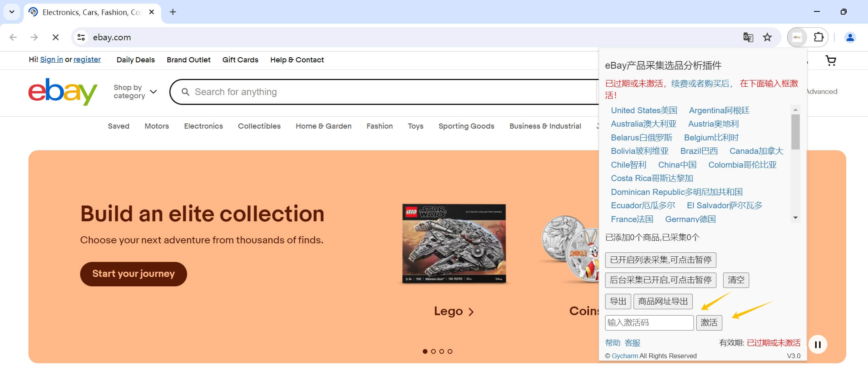Select Argentina阿根廷 in the plugin list
868x368 pixels.
point(719,110)
